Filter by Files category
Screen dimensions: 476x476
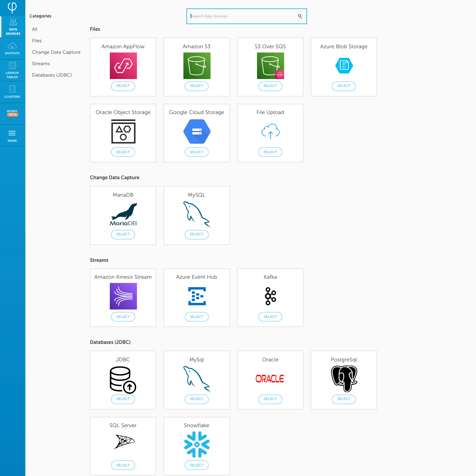pyautogui.click(x=37, y=41)
